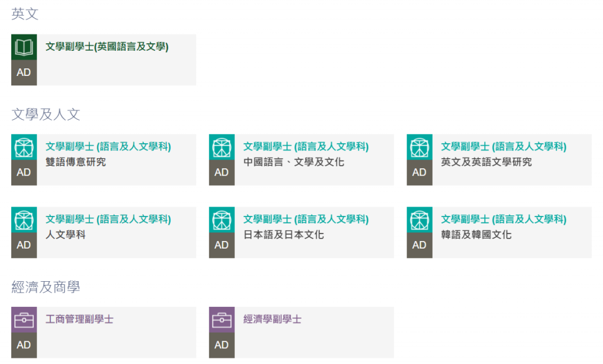Open the 韓語及韓國文化 programme title
Screen dimensions: 603x364
coord(476,235)
